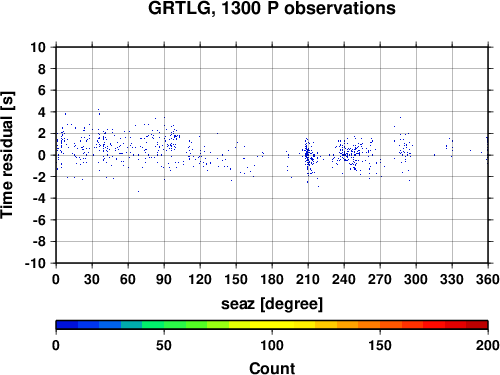
Task: Select the dark red end of colorbar
Action: point(477,324)
